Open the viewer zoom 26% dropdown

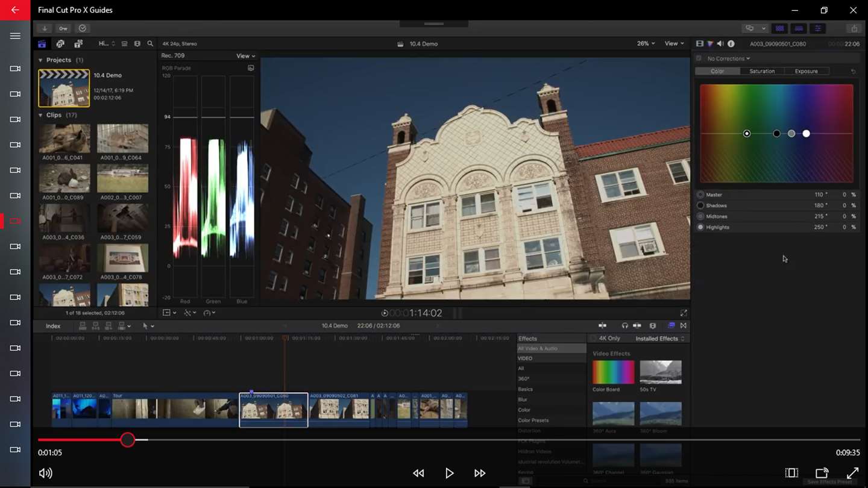coord(646,44)
